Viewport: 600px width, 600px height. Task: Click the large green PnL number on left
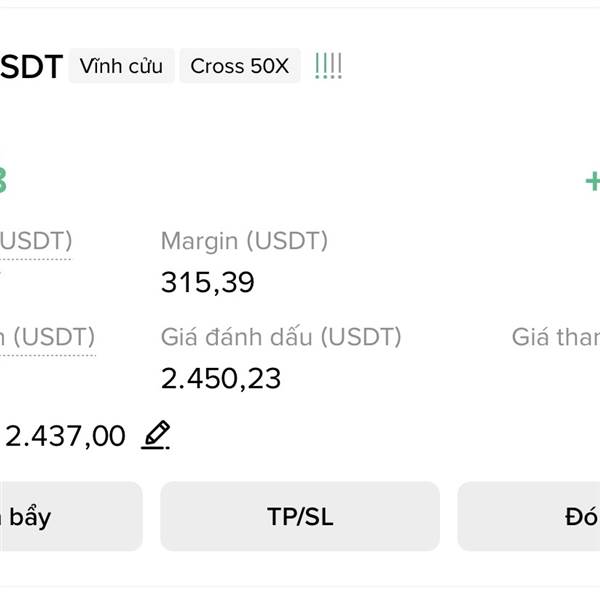tap(3, 181)
